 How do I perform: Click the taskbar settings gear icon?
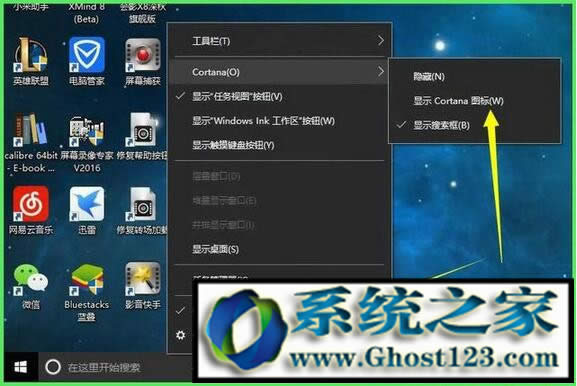coord(180,335)
